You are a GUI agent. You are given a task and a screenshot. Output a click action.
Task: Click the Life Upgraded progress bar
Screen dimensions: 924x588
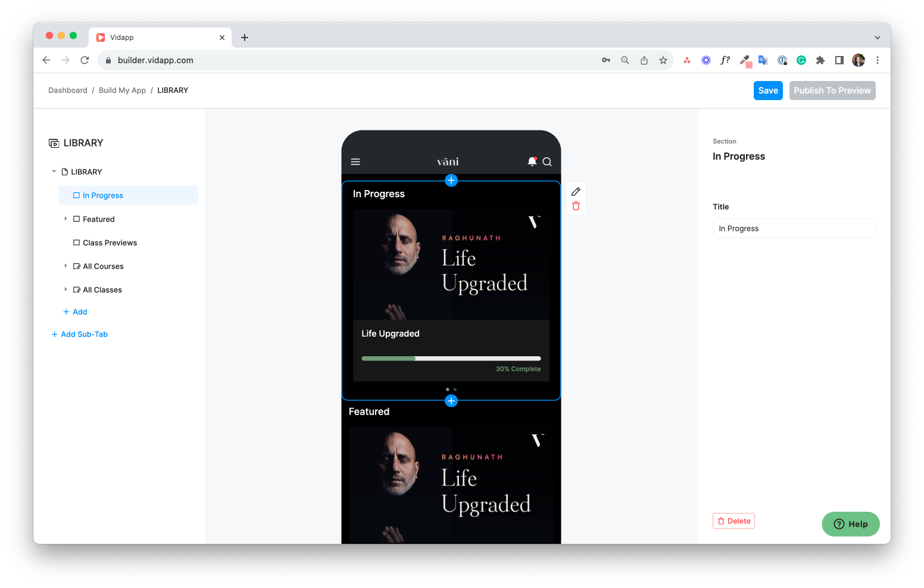tap(451, 359)
